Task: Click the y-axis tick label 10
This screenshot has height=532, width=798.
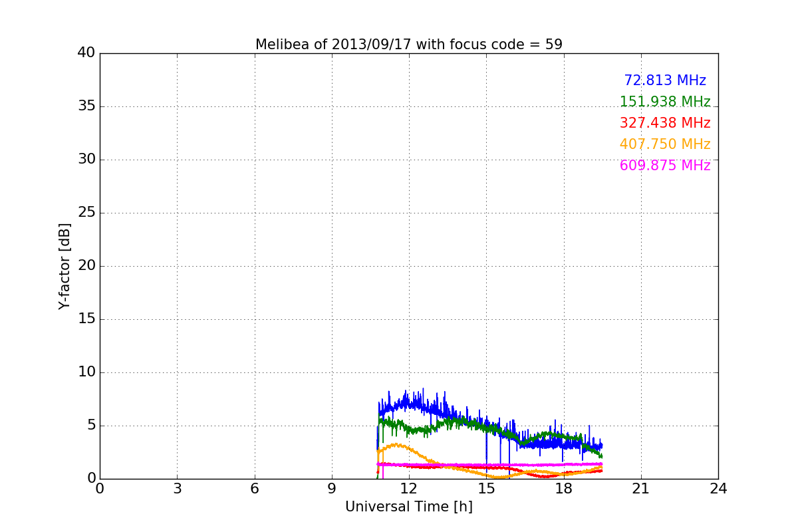Action: (x=86, y=372)
